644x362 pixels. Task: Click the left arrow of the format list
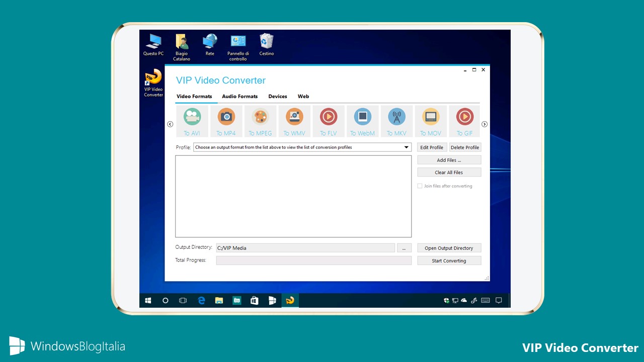170,124
